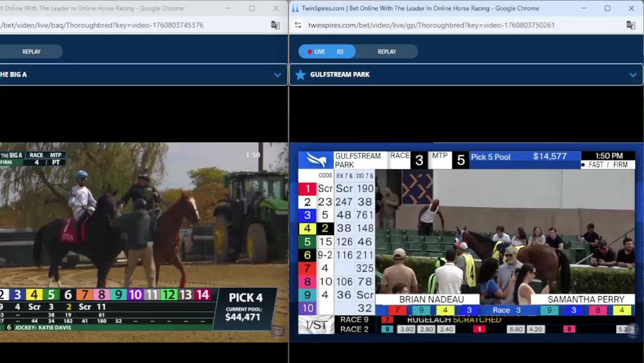Close the left Chrome window

tap(276, 8)
